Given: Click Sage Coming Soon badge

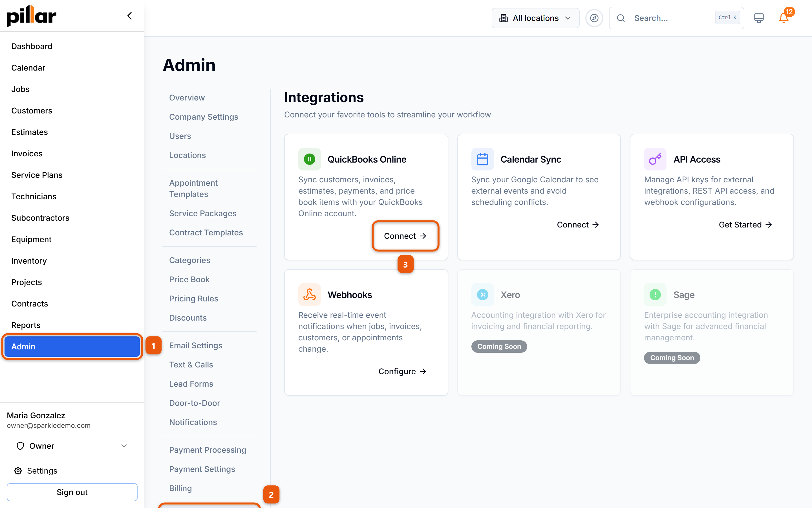Looking at the screenshot, I should tap(672, 358).
